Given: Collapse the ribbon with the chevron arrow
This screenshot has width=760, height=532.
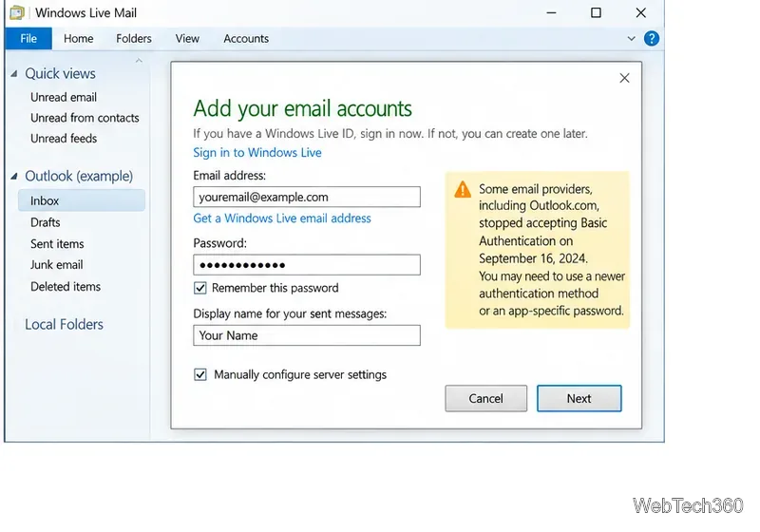Looking at the screenshot, I should pos(631,39).
